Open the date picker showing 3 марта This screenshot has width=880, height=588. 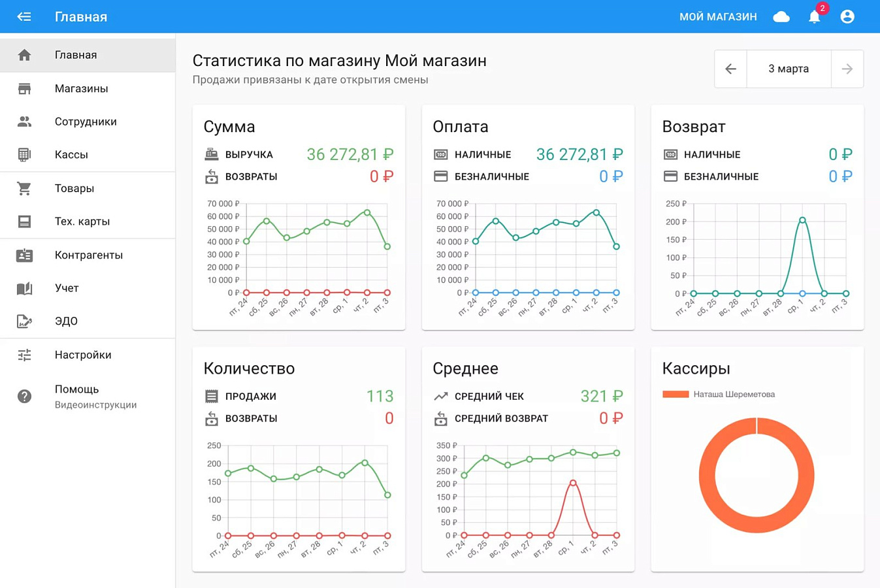pos(789,69)
